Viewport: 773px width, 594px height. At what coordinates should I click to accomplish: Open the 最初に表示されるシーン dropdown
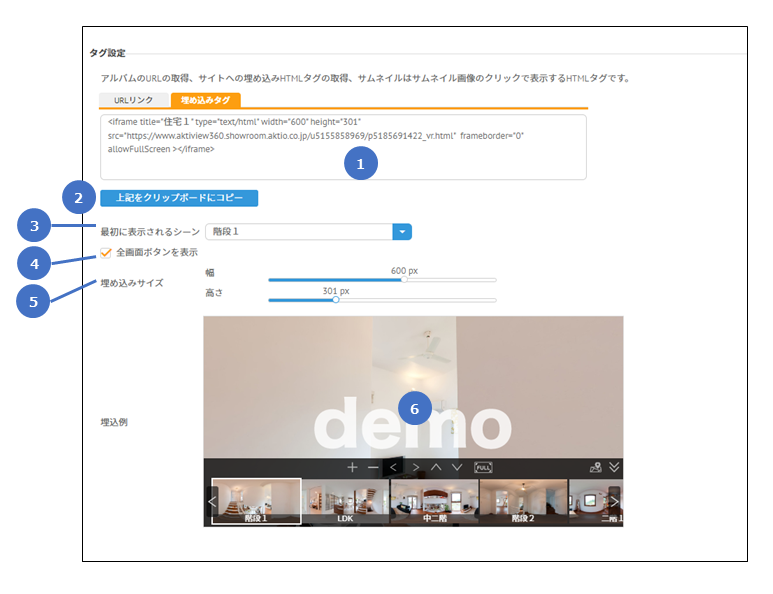[x=401, y=232]
